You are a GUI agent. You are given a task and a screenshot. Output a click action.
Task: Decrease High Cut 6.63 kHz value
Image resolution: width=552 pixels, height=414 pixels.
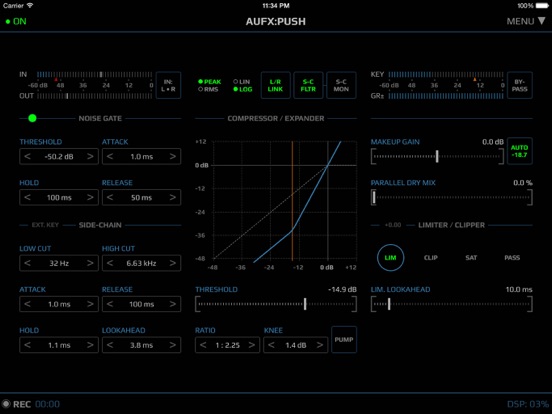[x=110, y=263]
